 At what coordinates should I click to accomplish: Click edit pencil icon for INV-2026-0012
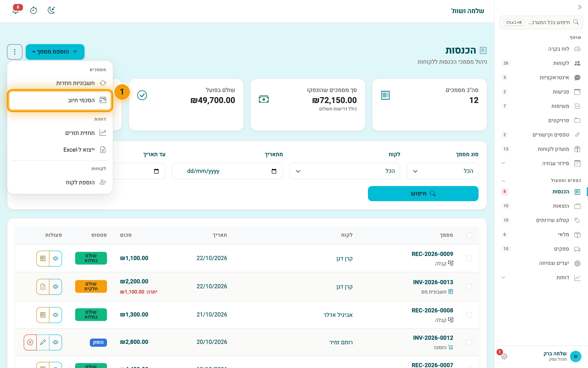tap(43, 342)
